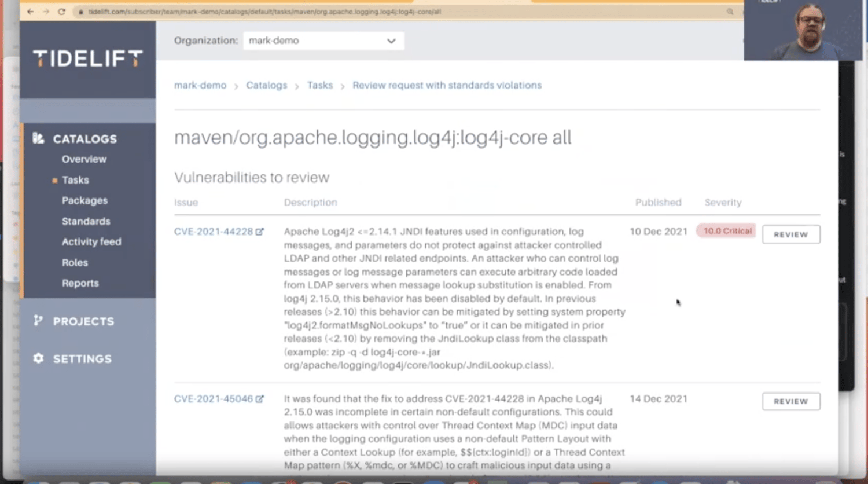Image resolution: width=868 pixels, height=484 pixels.
Task: Click the 14 Dec 2021 published date
Action: pyautogui.click(x=659, y=399)
